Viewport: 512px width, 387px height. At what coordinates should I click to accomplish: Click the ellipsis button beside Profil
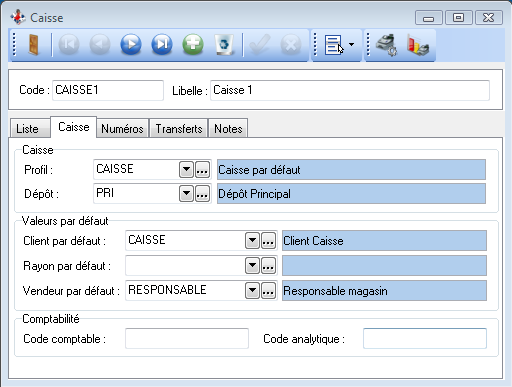(x=202, y=170)
